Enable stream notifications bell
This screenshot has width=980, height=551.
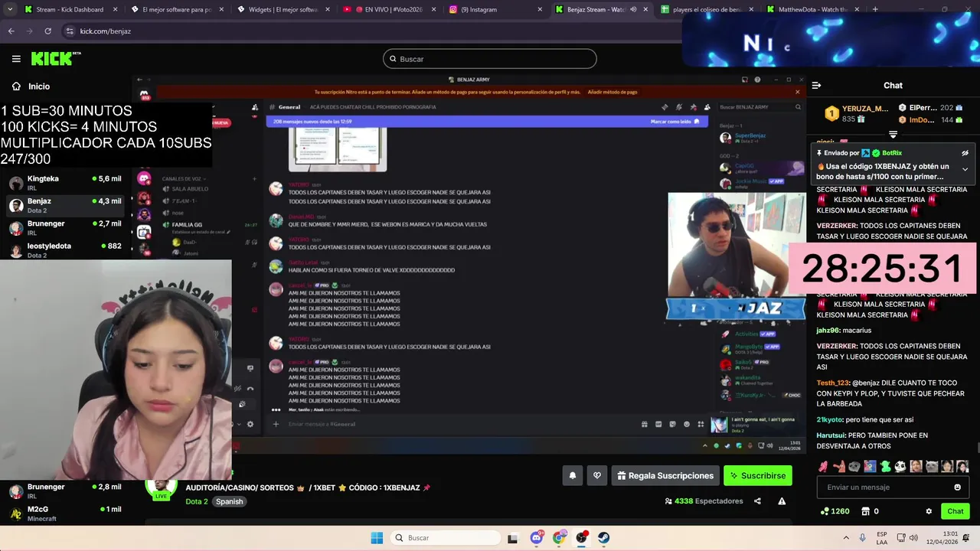pos(572,475)
